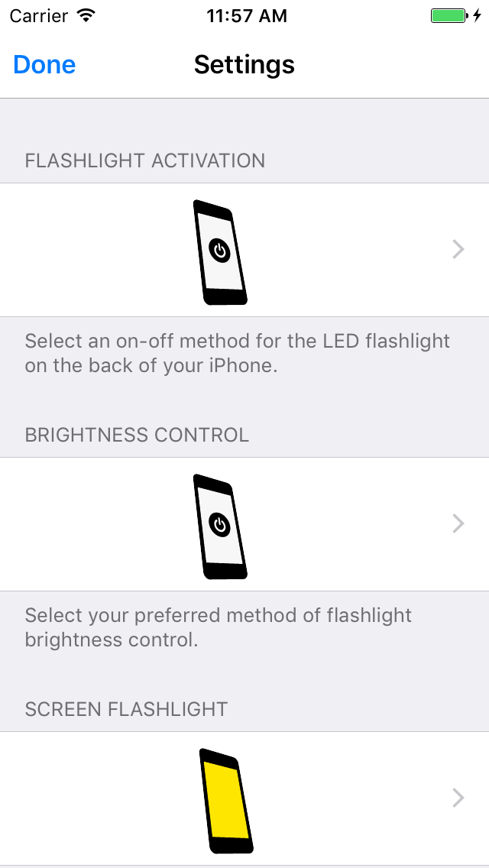Expand the Flashlight Activation row chevron
The width and height of the screenshot is (489, 868).
[x=458, y=250]
